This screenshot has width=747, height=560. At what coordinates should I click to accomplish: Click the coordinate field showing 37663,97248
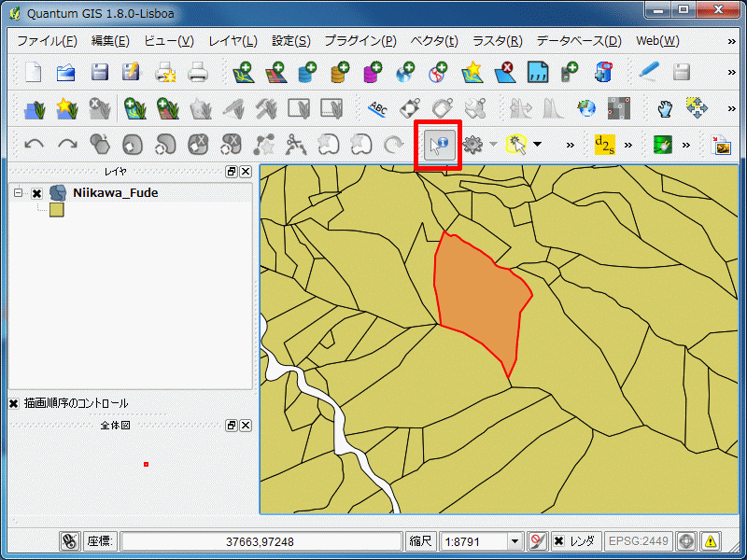(x=260, y=541)
